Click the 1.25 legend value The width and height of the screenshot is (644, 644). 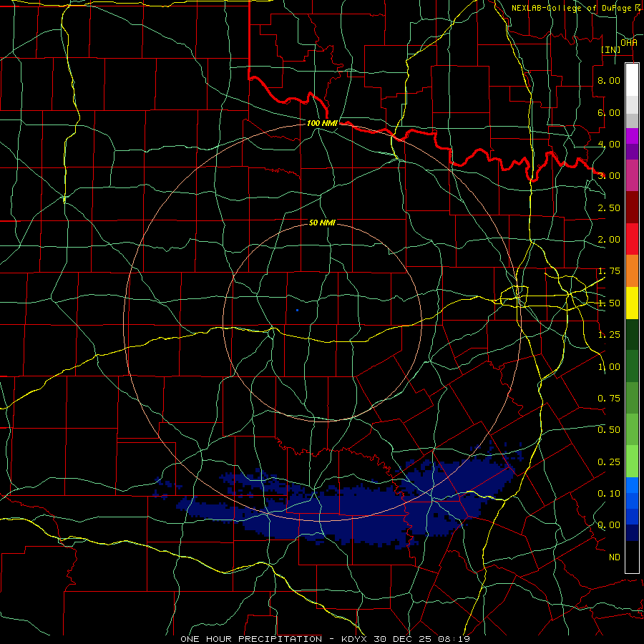[x=609, y=335]
